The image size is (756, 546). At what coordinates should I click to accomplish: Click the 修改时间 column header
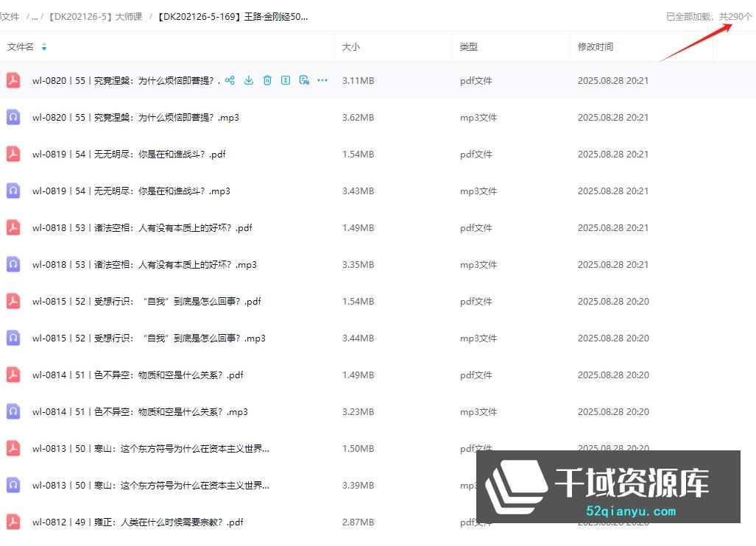point(595,46)
